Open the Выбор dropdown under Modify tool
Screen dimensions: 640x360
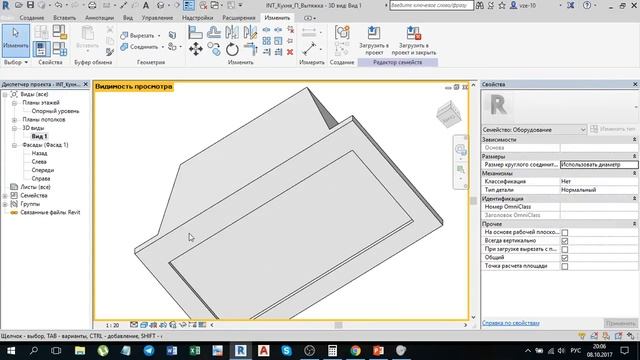coord(16,62)
